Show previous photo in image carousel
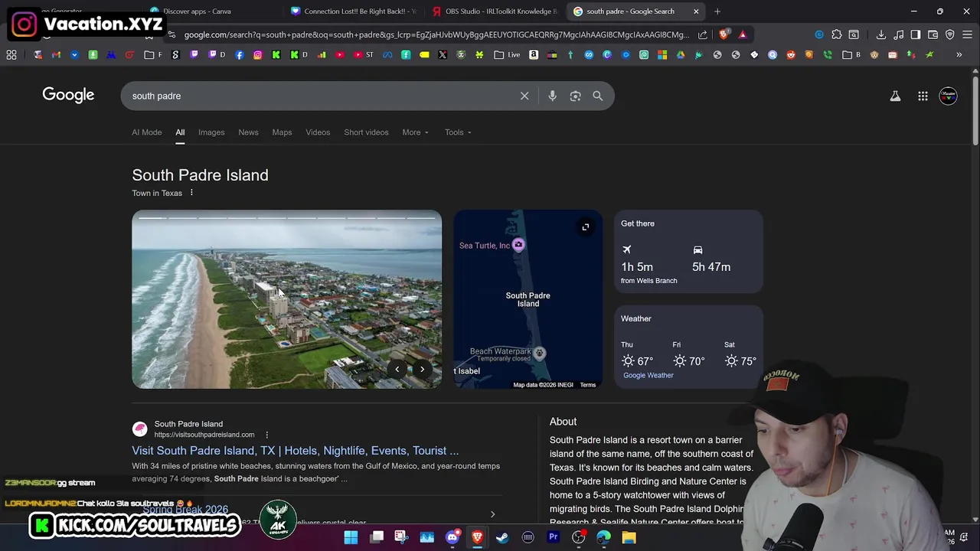This screenshot has width=980, height=551. point(397,369)
